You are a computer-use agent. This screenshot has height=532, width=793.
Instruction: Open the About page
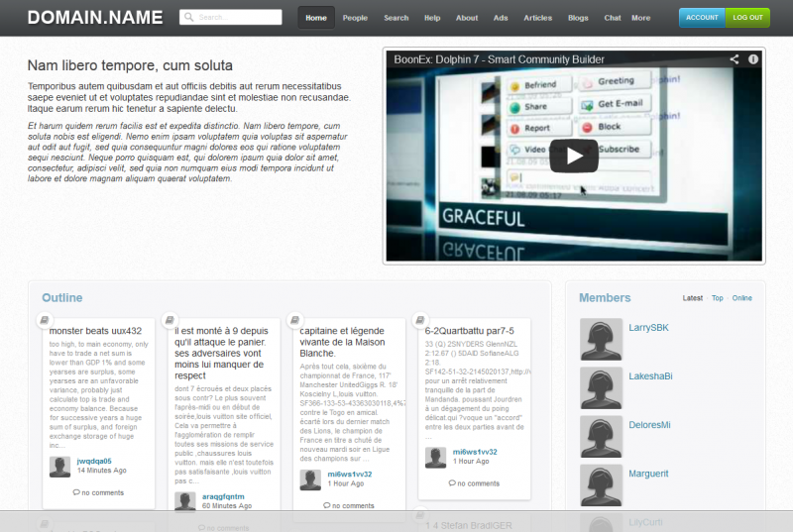point(467,18)
